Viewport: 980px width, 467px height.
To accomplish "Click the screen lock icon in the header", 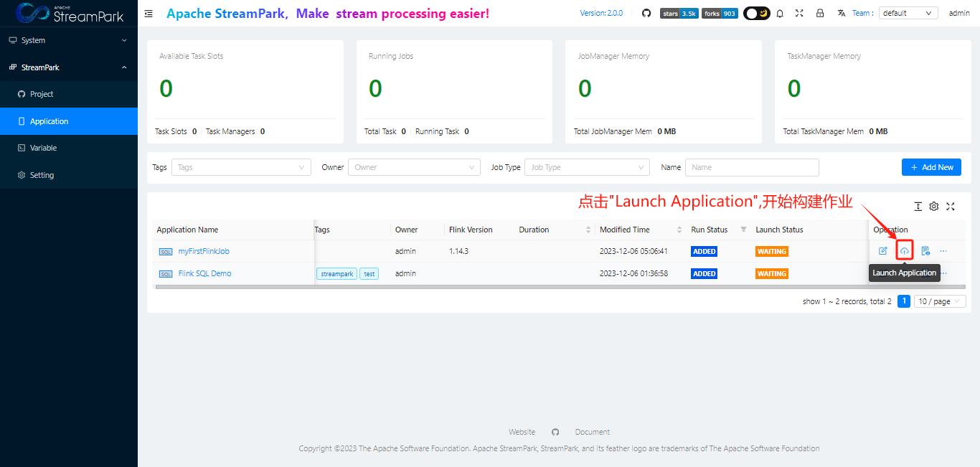I will [x=820, y=13].
